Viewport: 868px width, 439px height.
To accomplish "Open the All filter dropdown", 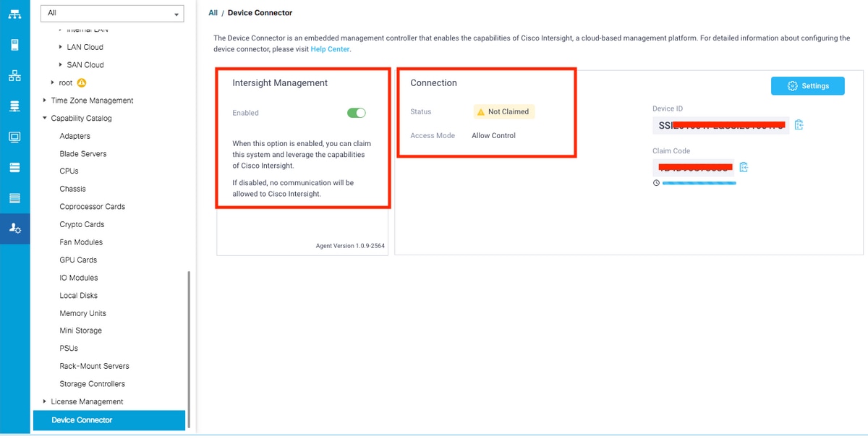I will click(x=112, y=13).
